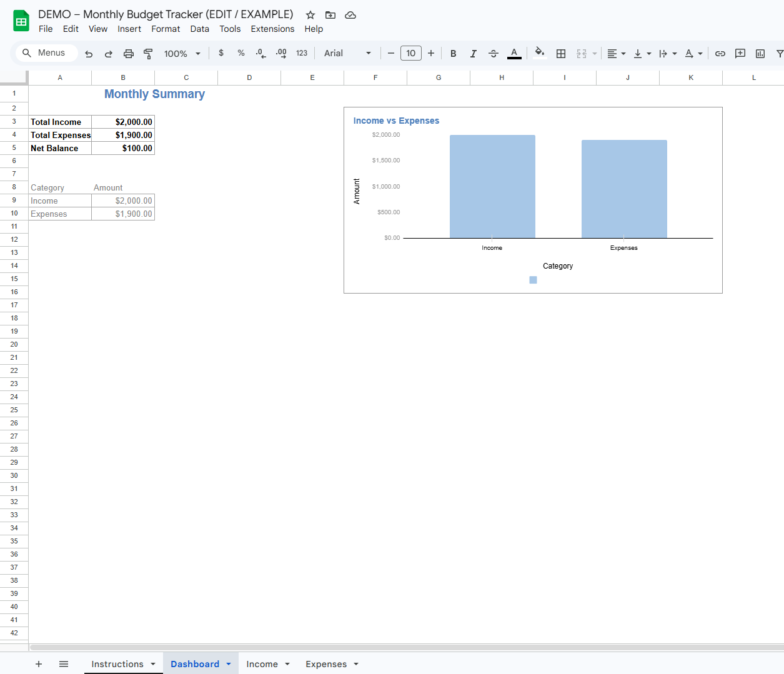
Task: Open the Format menu
Action: point(166,29)
